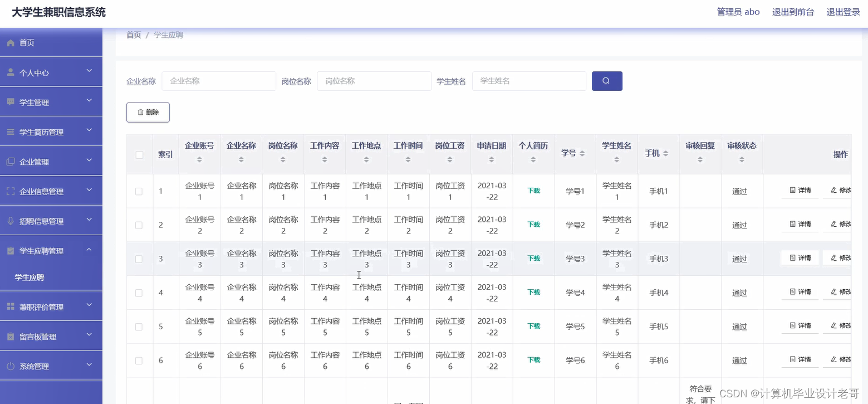Check the row 2 checkbox

pyautogui.click(x=139, y=225)
